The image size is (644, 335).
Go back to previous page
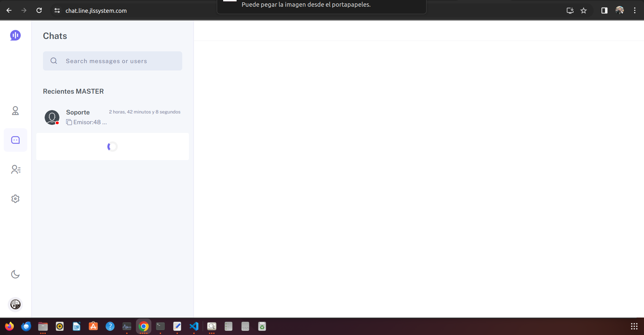9,10
